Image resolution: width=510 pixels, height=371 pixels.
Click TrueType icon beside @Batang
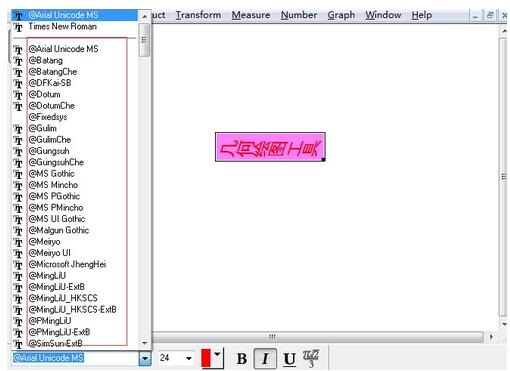tap(18, 61)
